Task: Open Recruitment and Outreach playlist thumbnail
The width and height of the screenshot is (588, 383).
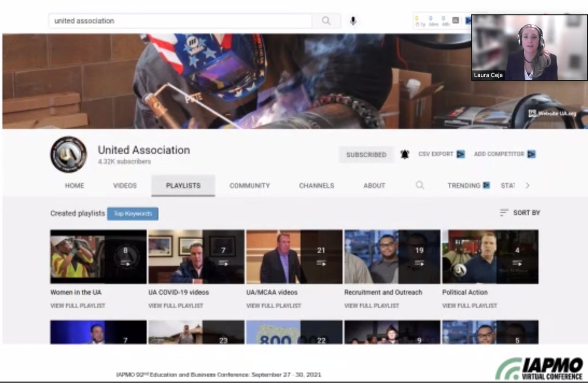Action: [392, 256]
